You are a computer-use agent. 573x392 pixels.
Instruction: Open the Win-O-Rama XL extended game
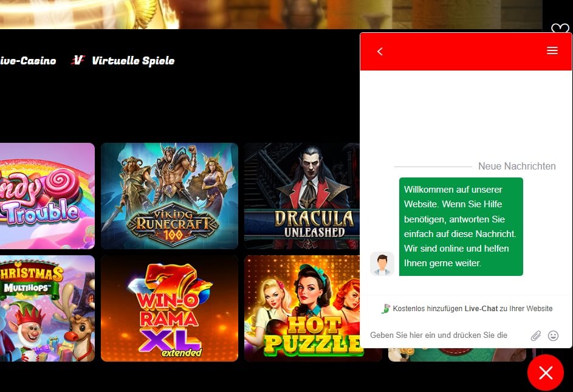tap(170, 308)
